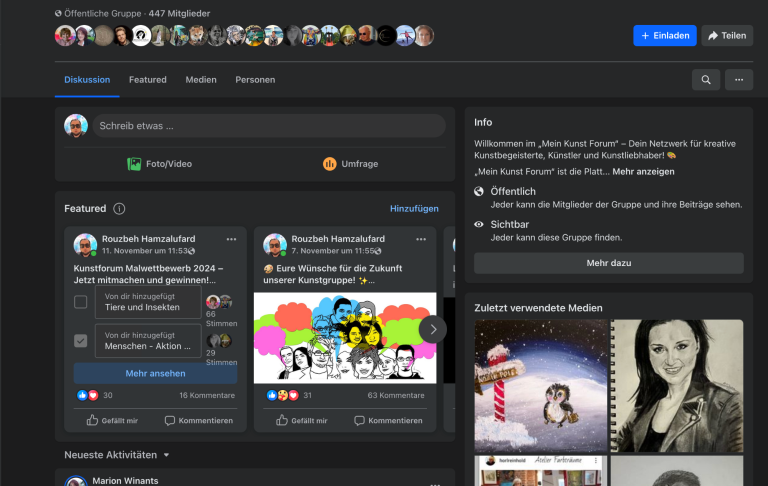Screen dimensions: 768x486
Task: Open Rouzbeh Hamzalufard name on 11. November post
Action: 148,239
